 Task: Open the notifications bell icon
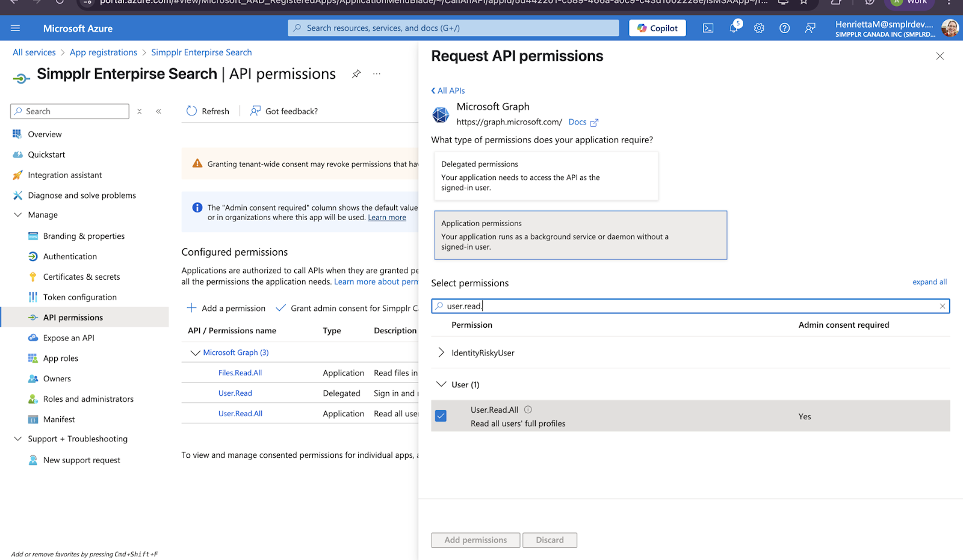tap(734, 28)
